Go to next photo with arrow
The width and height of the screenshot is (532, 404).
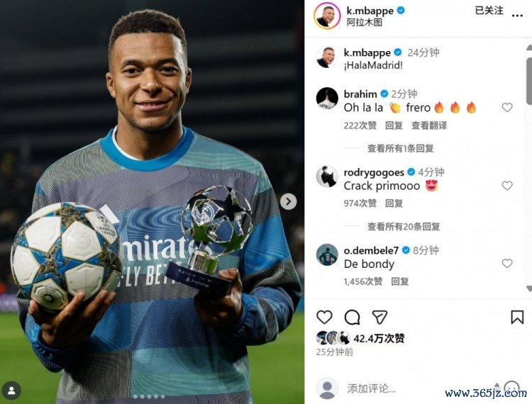(289, 202)
